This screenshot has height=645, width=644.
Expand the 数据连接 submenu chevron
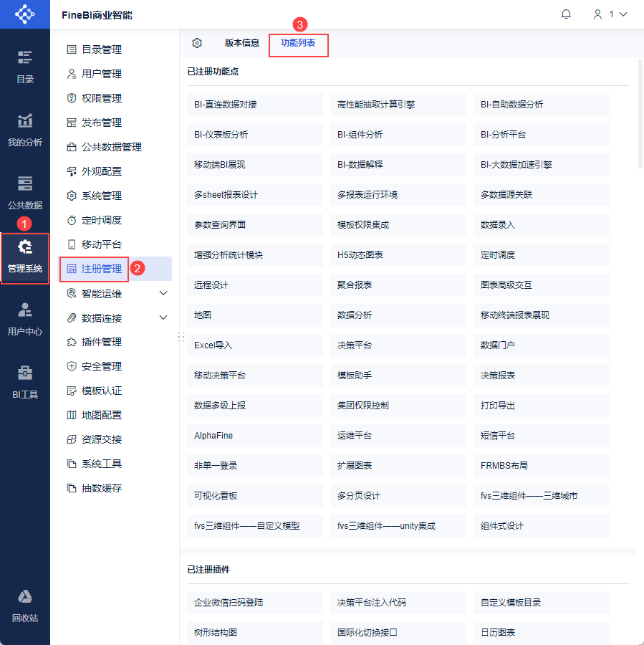(x=163, y=317)
